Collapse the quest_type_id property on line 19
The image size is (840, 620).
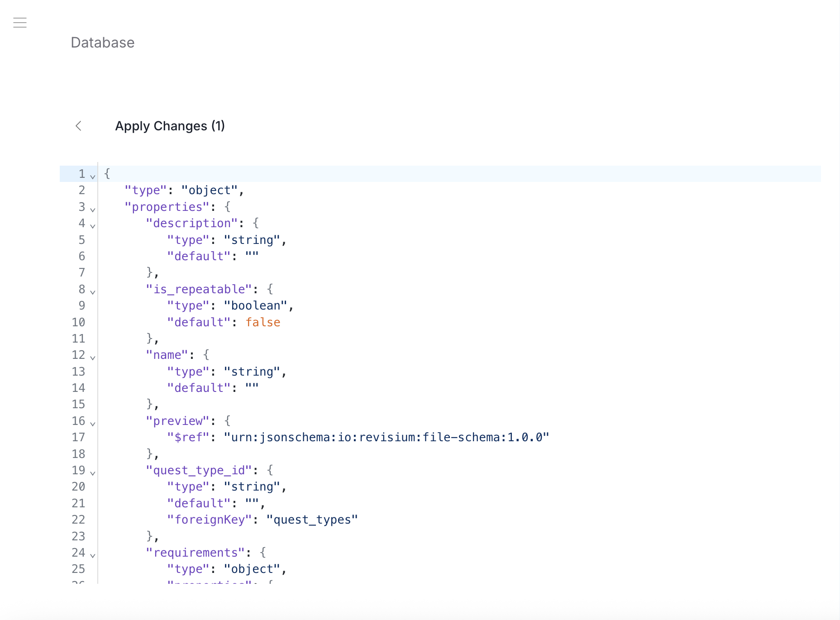point(92,473)
